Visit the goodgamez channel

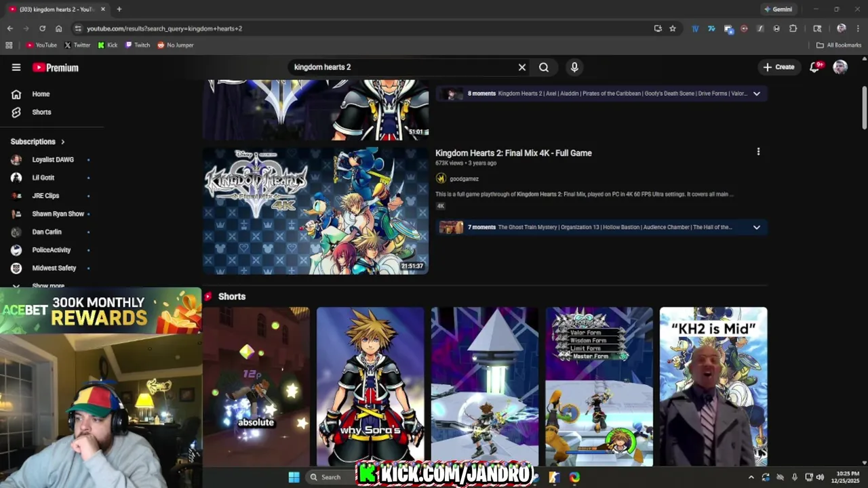point(464,179)
